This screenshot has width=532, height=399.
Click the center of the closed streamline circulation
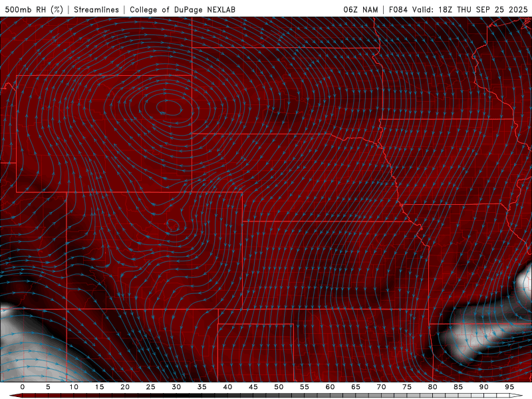point(170,108)
